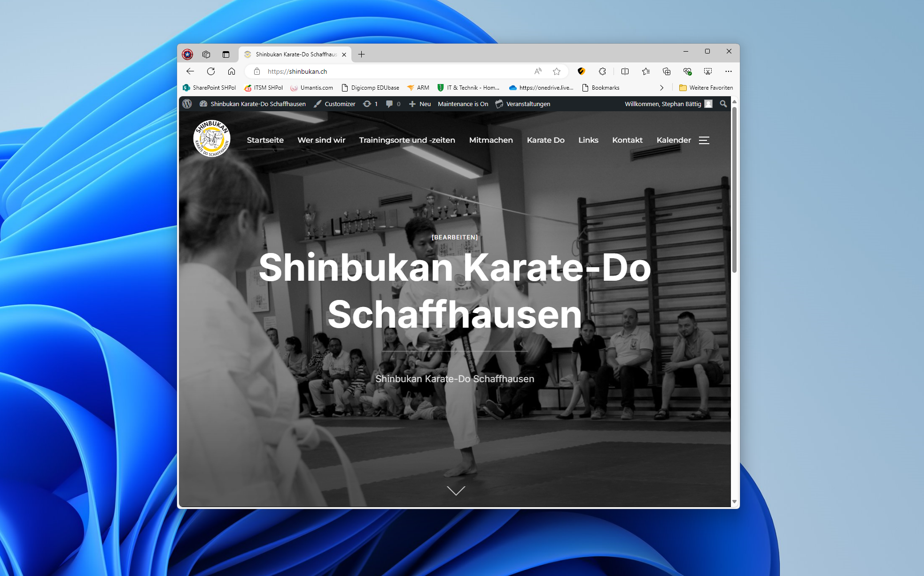Toggle split screen view icon
The height and width of the screenshot is (576, 924).
(x=625, y=71)
